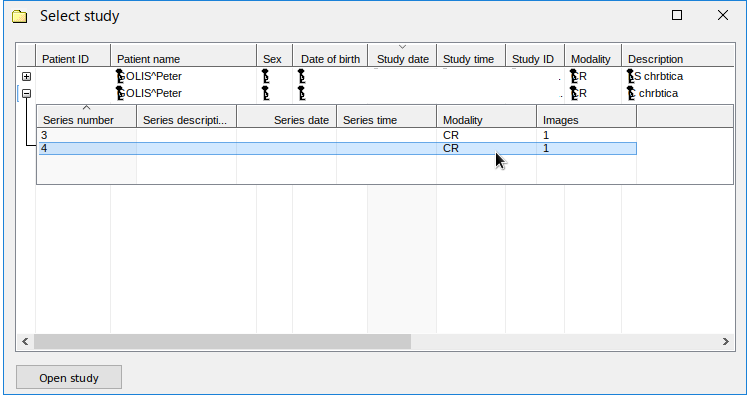Toggle sort on Series number header

point(87,116)
